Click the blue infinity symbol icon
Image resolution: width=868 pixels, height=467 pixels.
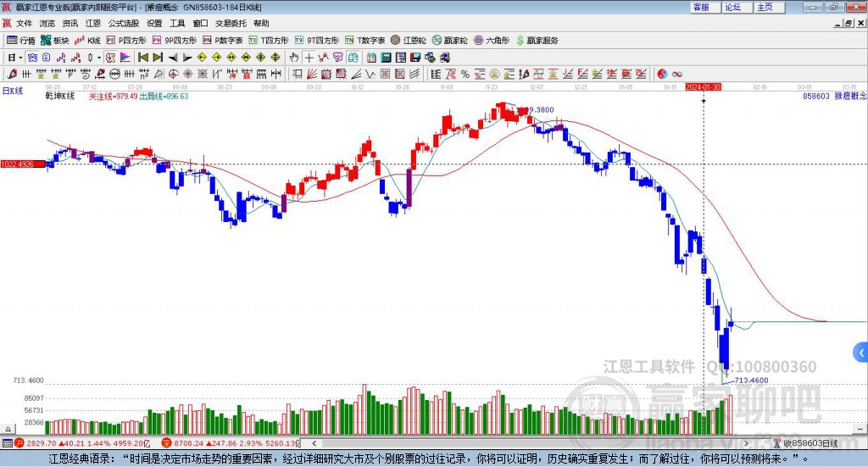(677, 74)
